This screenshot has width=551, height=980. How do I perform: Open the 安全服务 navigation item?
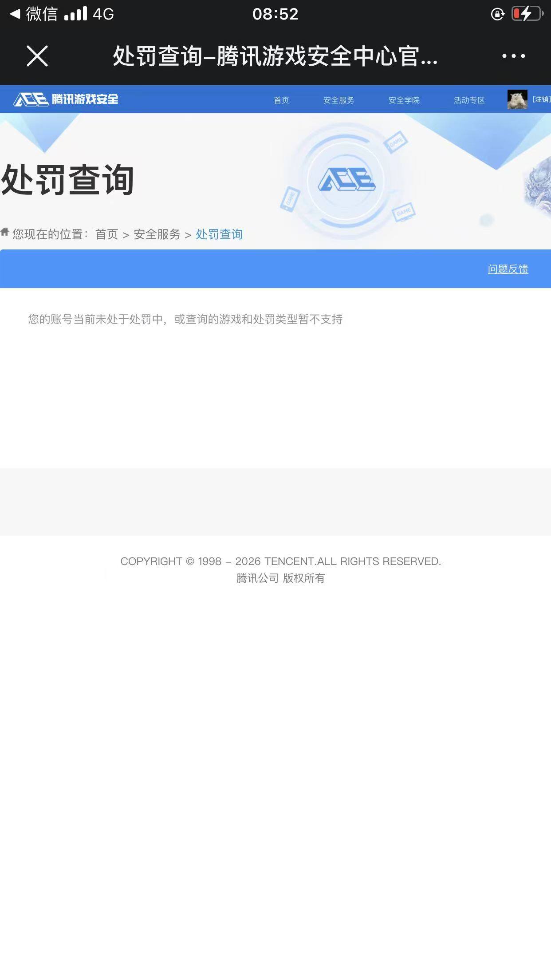click(338, 100)
